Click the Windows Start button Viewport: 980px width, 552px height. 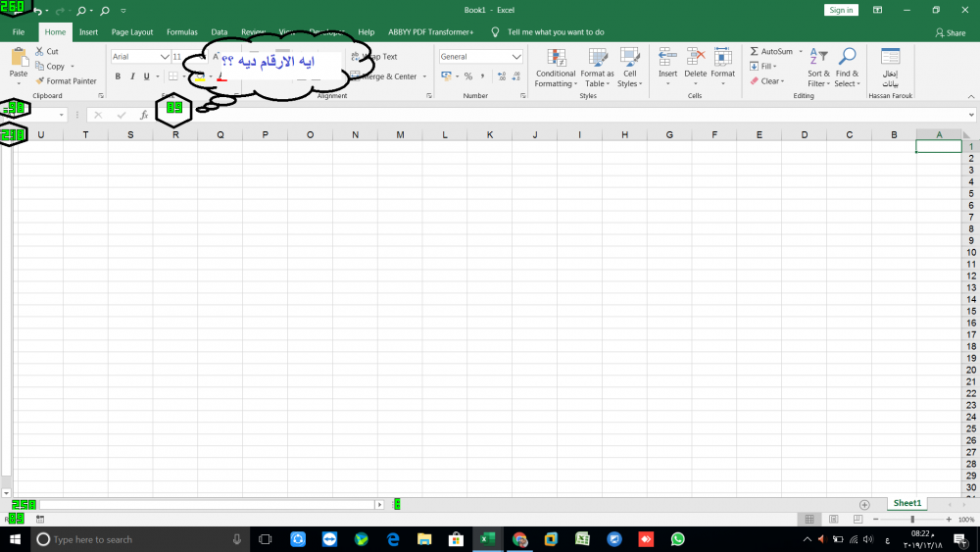[x=15, y=539]
